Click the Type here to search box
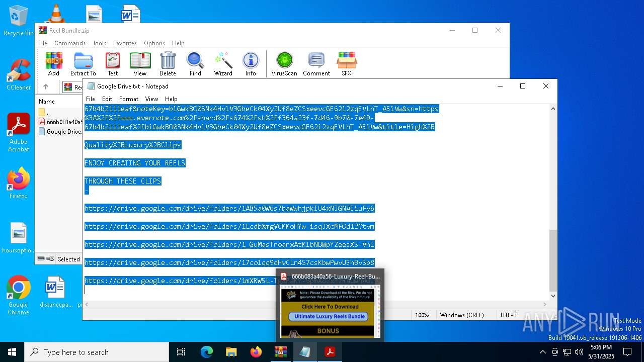The image size is (644, 362). tap(97, 352)
